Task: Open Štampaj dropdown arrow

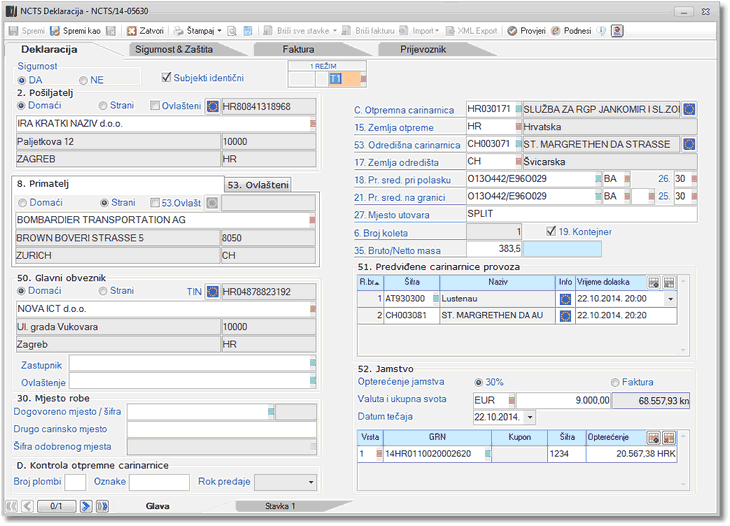Action: [219, 31]
